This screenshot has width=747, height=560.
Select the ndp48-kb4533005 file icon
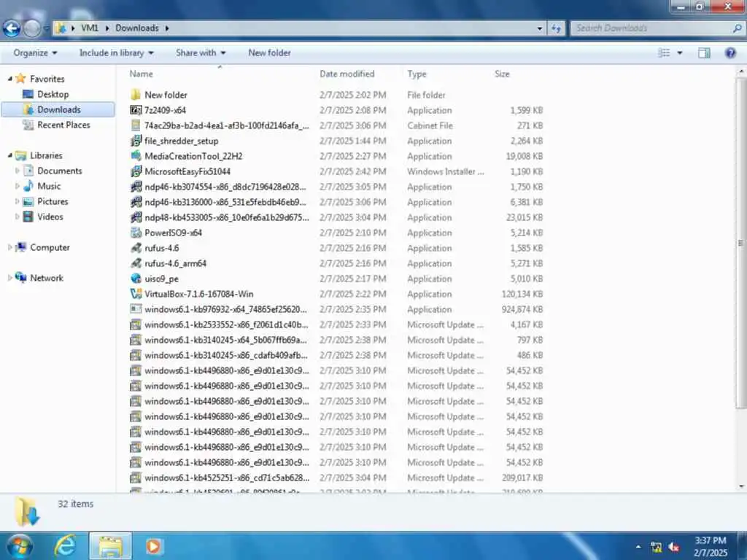136,217
